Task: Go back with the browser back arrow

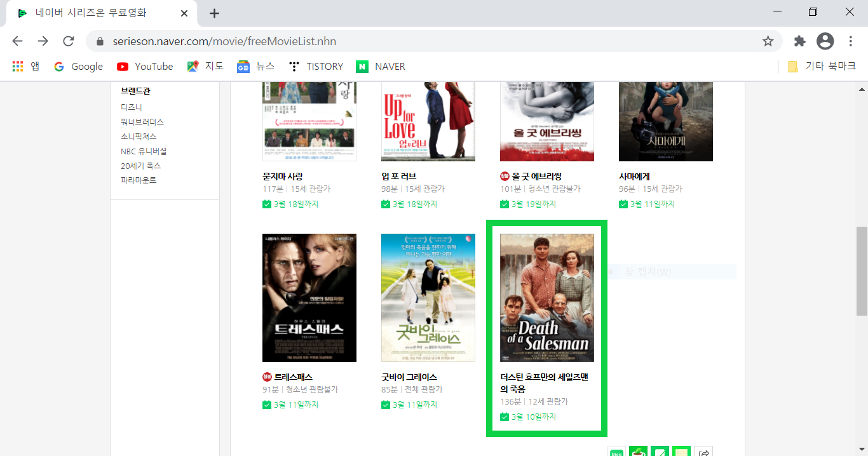Action: [17, 41]
